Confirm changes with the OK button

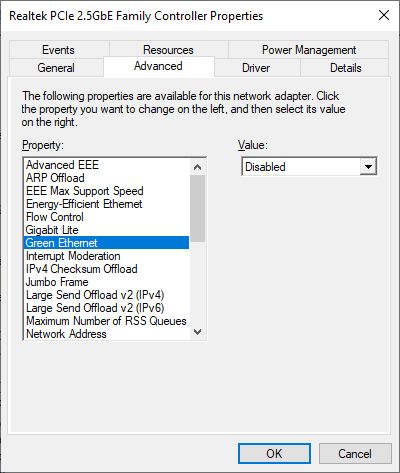tap(274, 454)
